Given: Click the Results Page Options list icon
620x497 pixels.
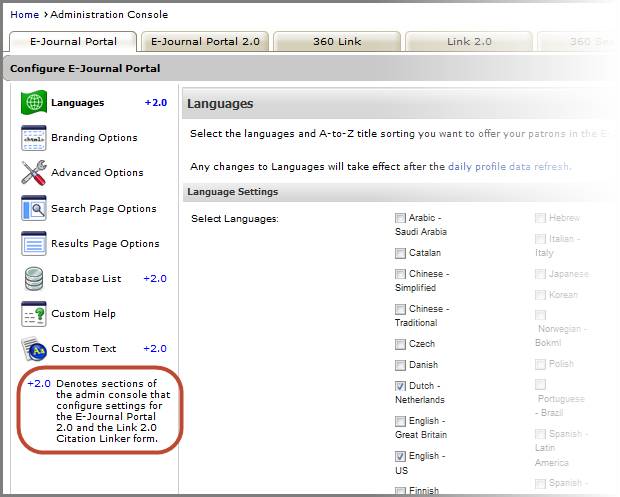Looking at the screenshot, I should pyautogui.click(x=34, y=244).
